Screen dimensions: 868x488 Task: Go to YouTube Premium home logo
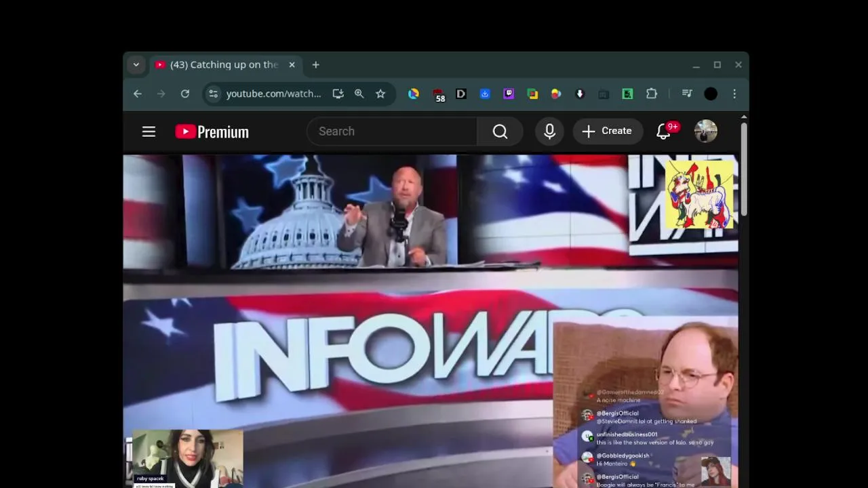[x=212, y=131]
